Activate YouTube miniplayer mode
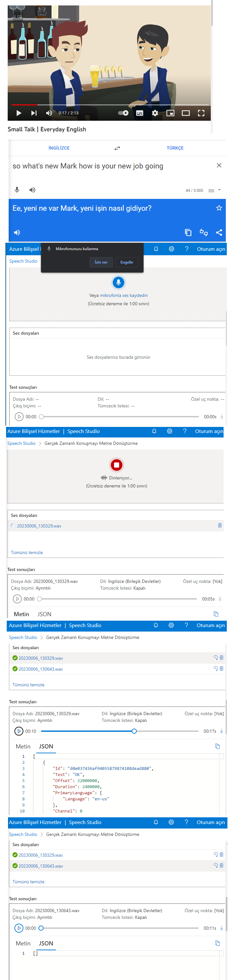The height and width of the screenshot is (980, 230). tap(170, 113)
